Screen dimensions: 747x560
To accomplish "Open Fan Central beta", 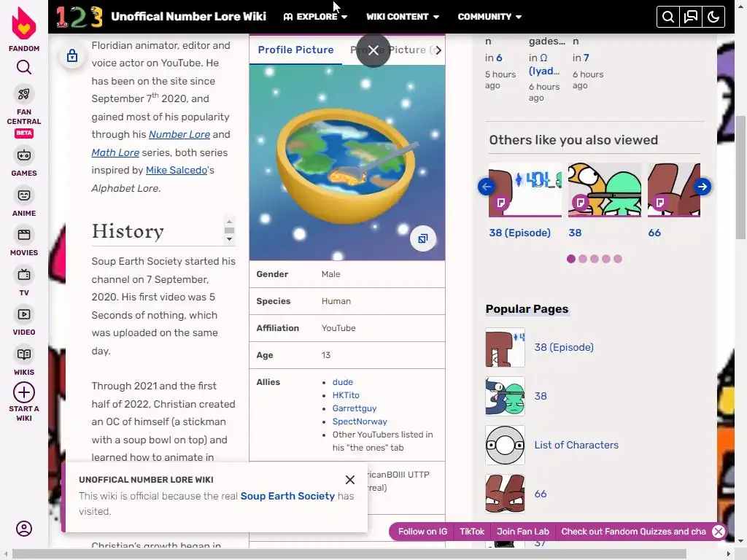I will pyautogui.click(x=24, y=112).
